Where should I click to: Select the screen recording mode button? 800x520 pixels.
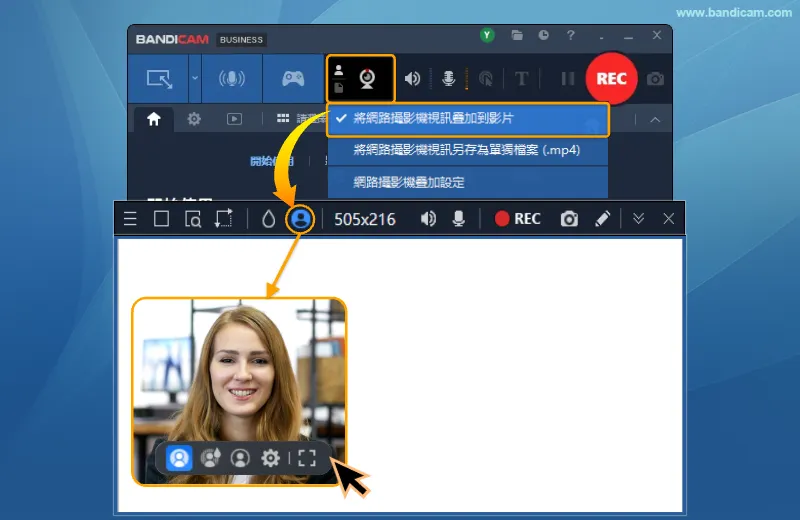[x=159, y=79]
